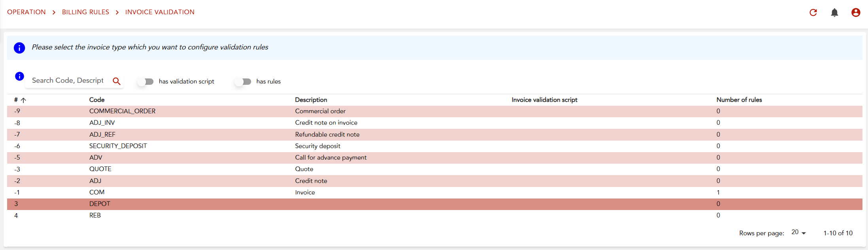This screenshot has height=250, width=868.
Task: Click the info icon beside search field
Action: tap(19, 76)
